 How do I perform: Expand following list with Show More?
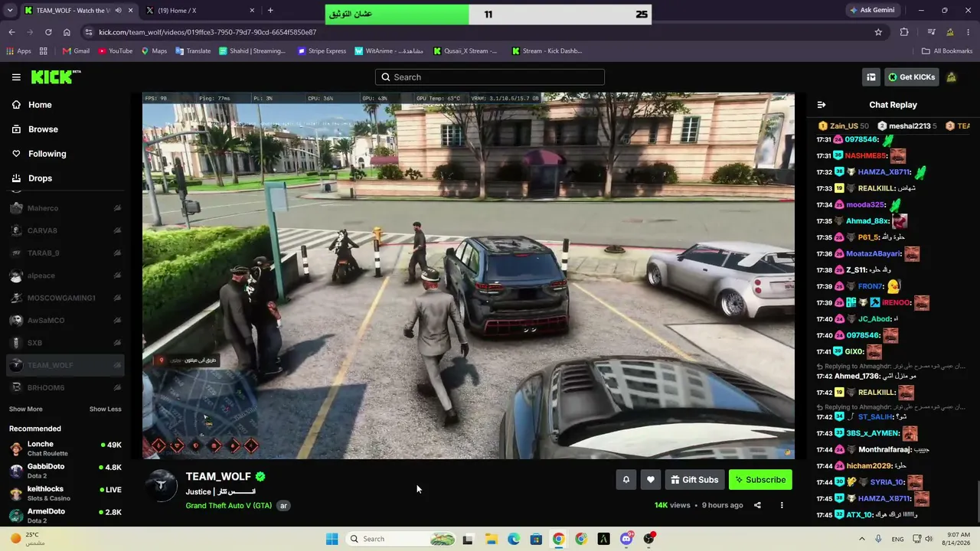click(x=26, y=409)
